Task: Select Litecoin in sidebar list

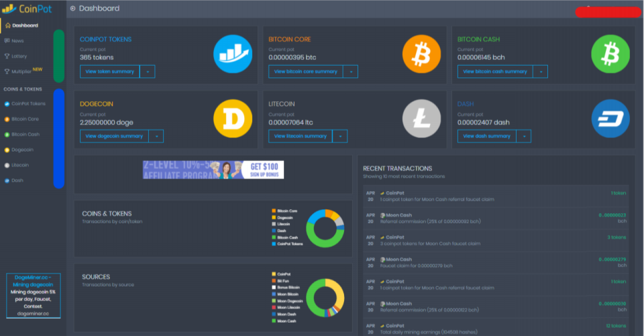Action: pos(19,165)
